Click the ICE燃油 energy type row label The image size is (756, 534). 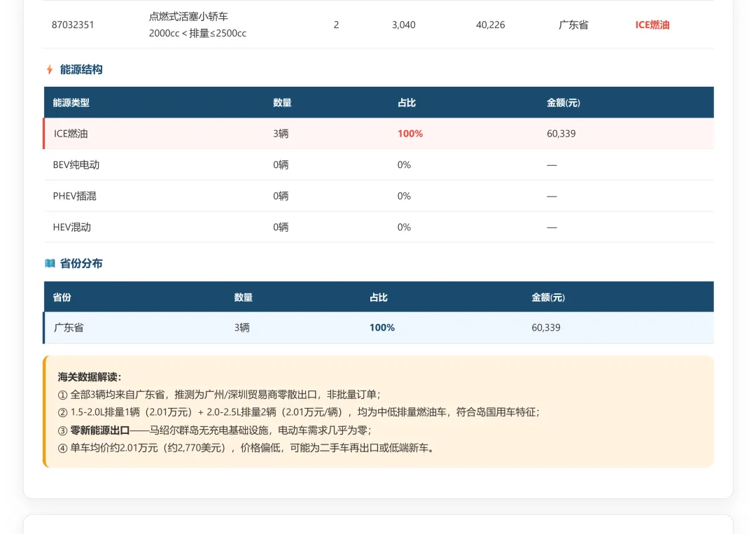point(71,134)
